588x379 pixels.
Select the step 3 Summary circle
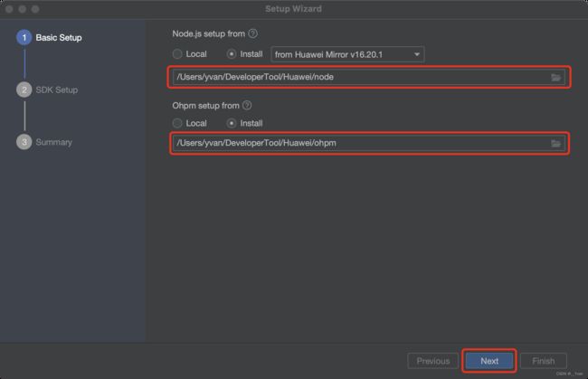point(24,142)
